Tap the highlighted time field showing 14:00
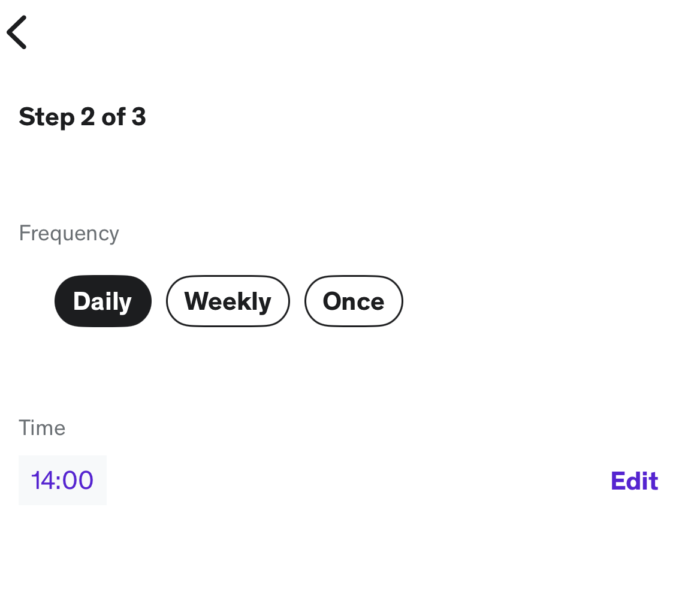 click(62, 480)
